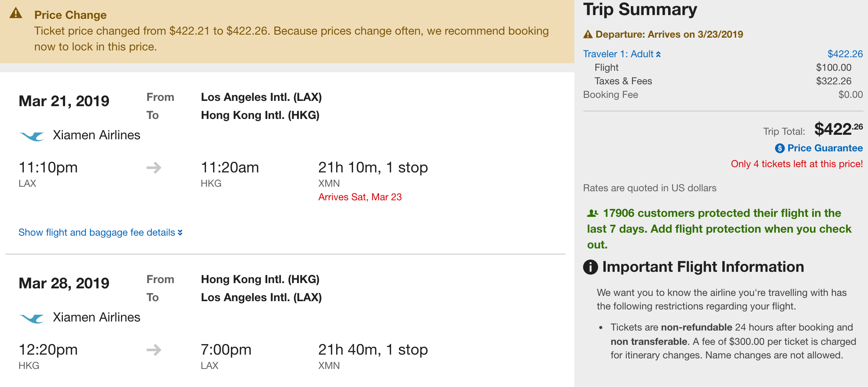Click the arrow icon between 11:10pm and 11:20am
This screenshot has height=387, width=868.
click(x=154, y=168)
